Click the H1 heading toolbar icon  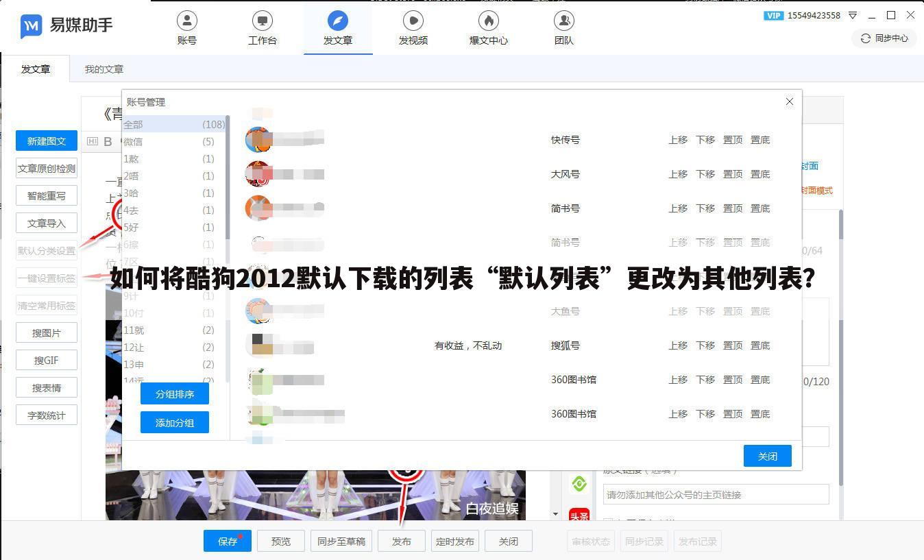(x=93, y=142)
